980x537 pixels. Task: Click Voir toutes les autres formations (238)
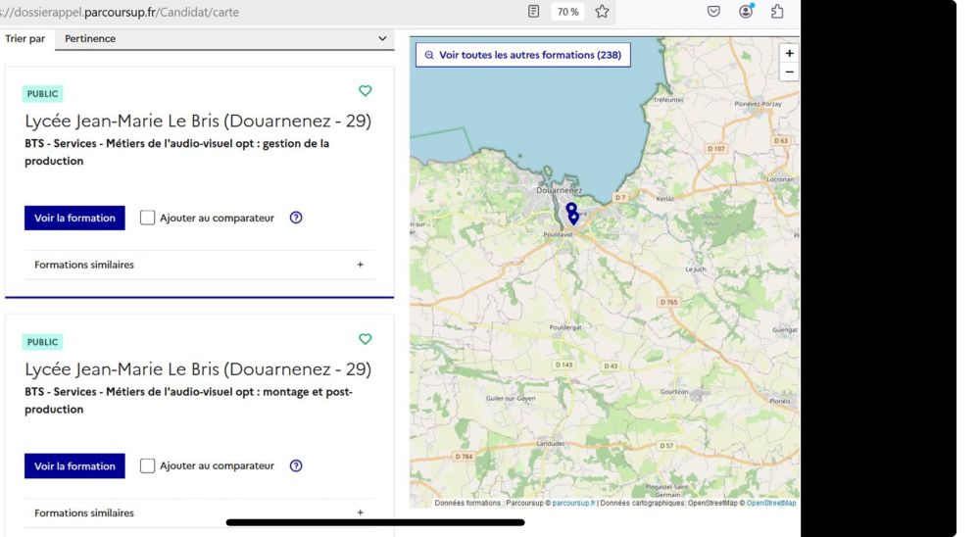pos(523,55)
